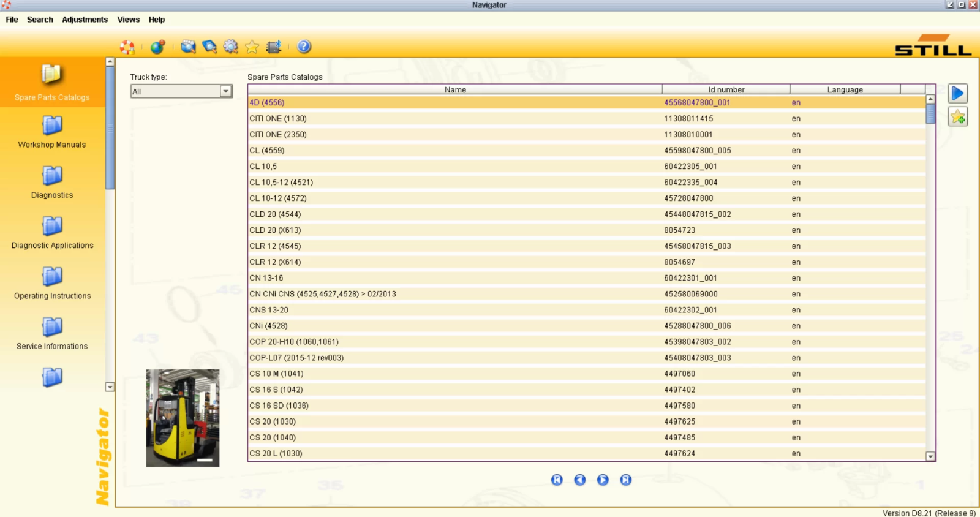
Task: Click the unlabeled folder icon below Service Informations
Action: (x=52, y=377)
